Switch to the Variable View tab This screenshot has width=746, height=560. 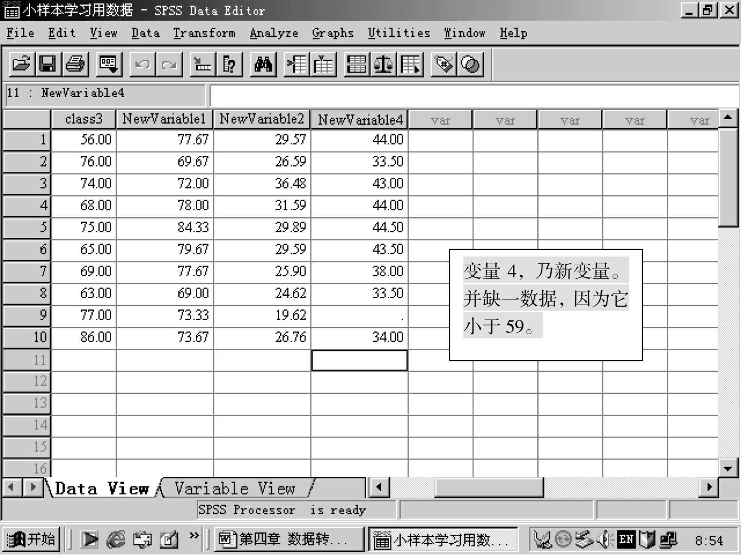coord(235,488)
